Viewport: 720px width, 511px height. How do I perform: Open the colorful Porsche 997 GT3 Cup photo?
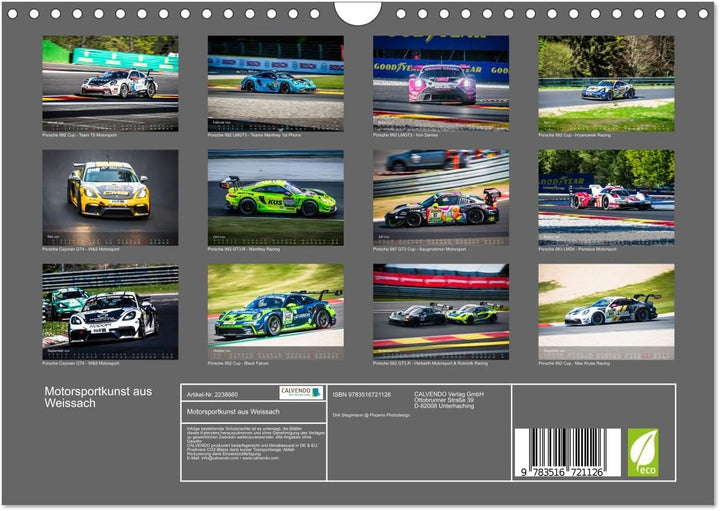point(441,197)
